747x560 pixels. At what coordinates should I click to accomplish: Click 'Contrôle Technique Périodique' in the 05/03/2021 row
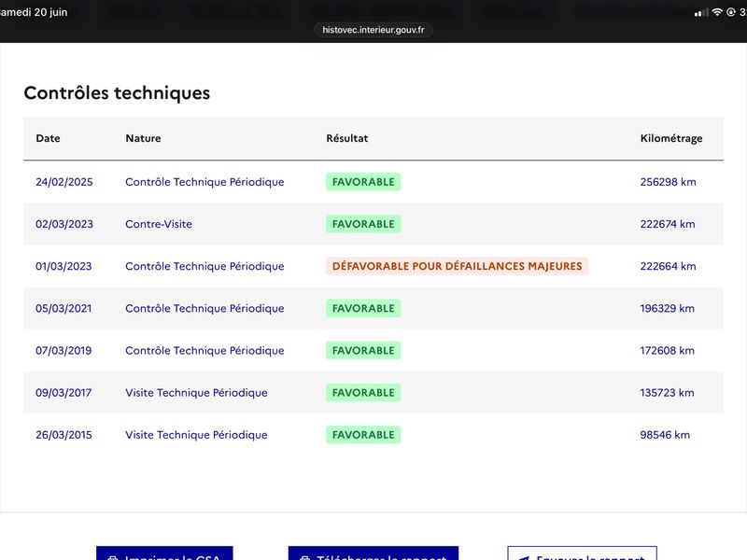tap(204, 308)
